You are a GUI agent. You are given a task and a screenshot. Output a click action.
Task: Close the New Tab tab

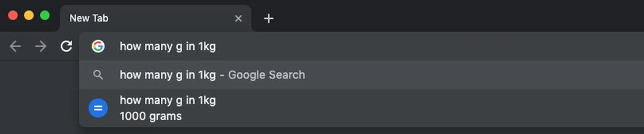coord(238,18)
